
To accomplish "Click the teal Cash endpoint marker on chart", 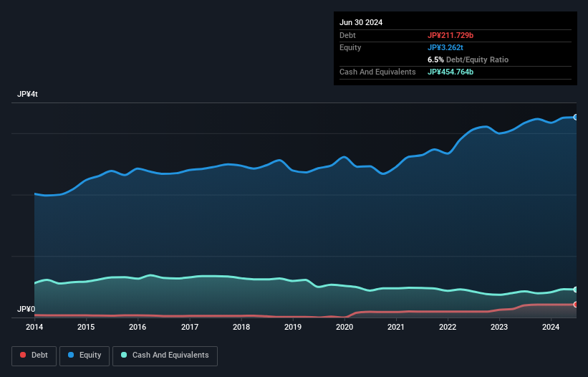I will (x=575, y=290).
